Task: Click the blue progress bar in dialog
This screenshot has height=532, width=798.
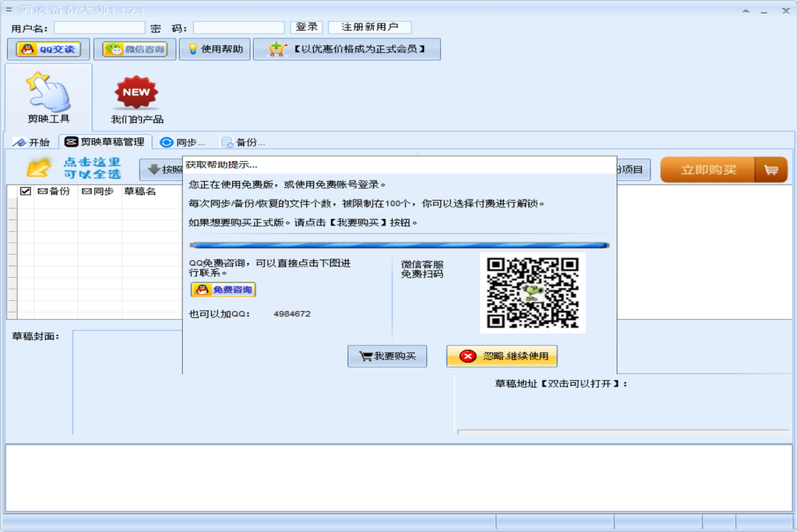Action: pos(399,244)
